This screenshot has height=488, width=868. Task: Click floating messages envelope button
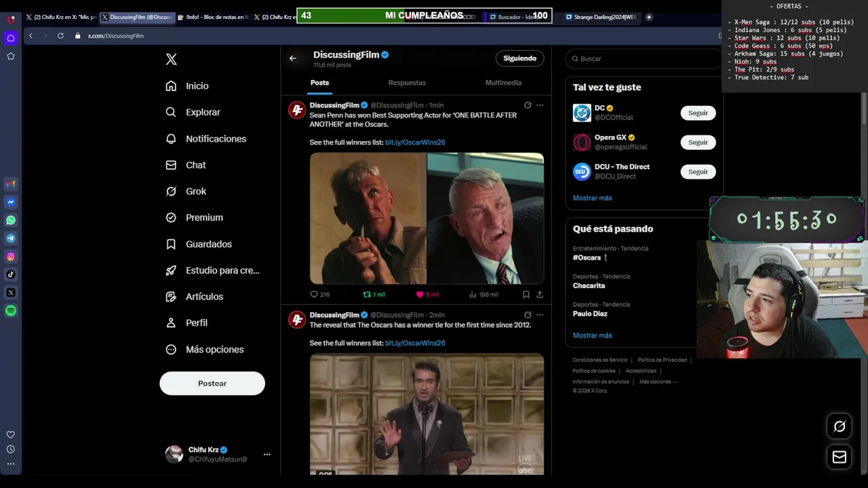tap(840, 457)
